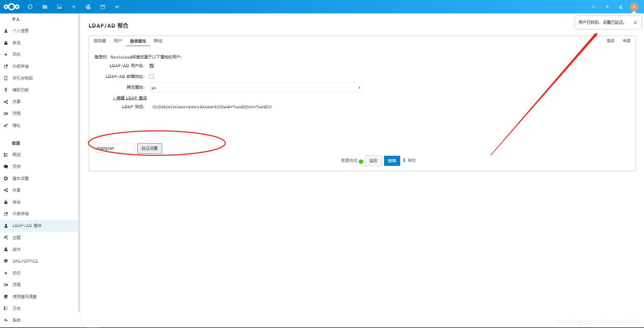Screen dimensions: 644x328
Task: Open the Nextcloud logo home link
Action: (x=11, y=7)
